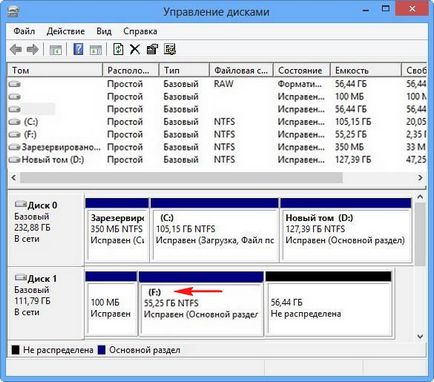Sort by Емкость column header
This screenshot has width=434, height=382.
(366, 70)
